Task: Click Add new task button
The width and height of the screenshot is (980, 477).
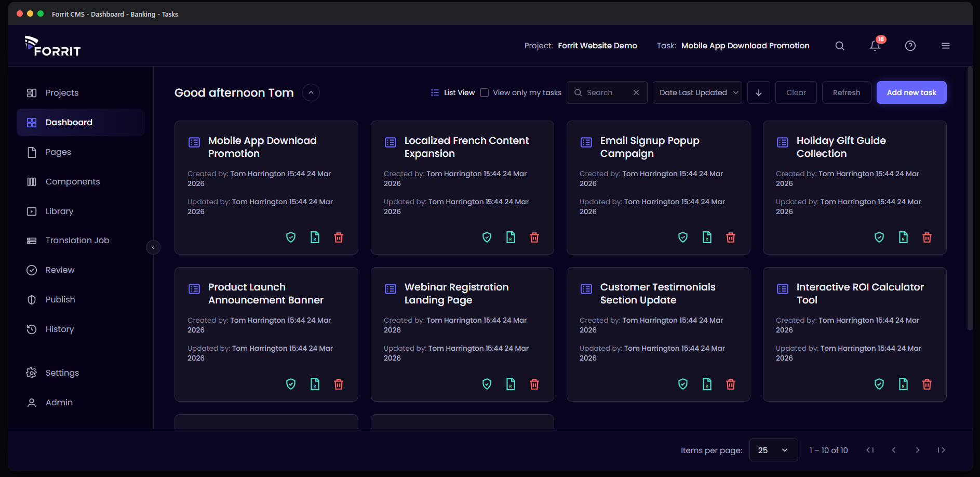Action: point(911,92)
